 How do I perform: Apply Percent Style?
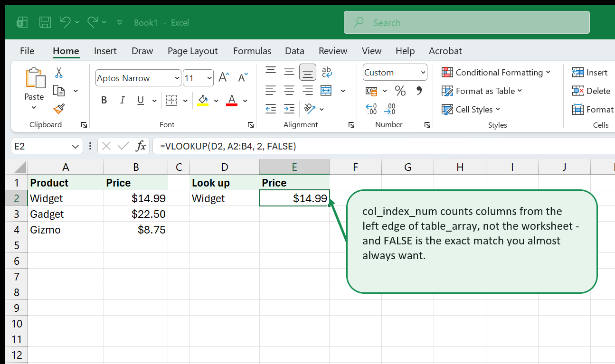(x=400, y=91)
